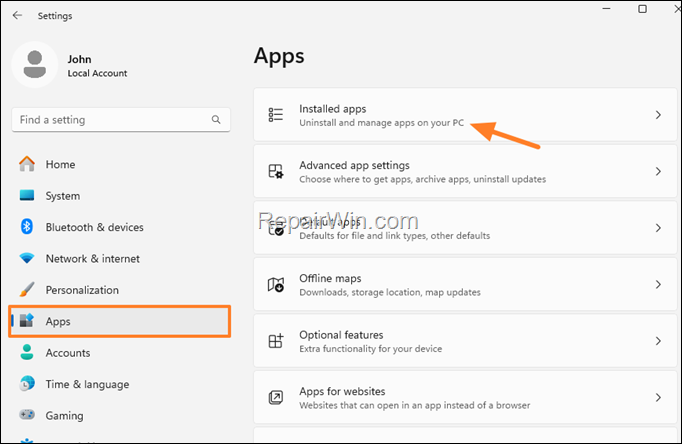Open Advanced app settings
Image resolution: width=682 pixels, height=444 pixels.
click(465, 171)
